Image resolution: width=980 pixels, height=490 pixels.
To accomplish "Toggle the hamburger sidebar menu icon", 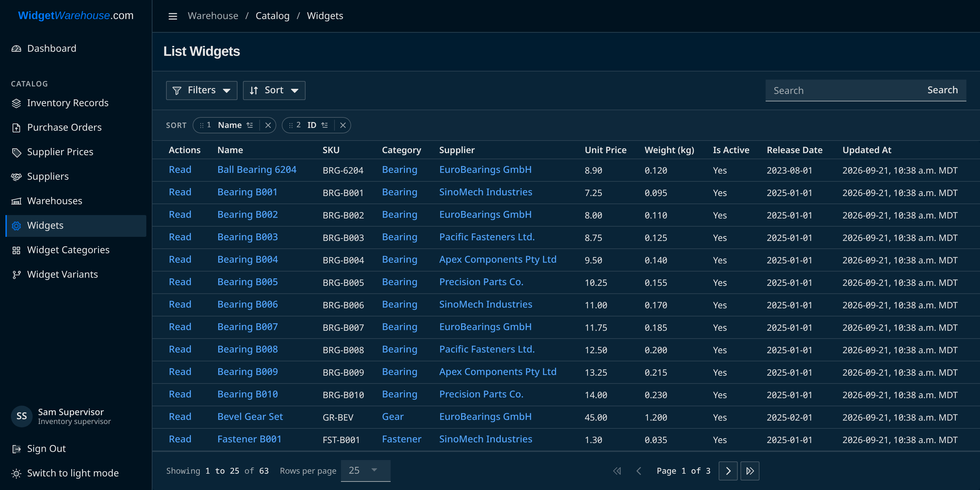I will coord(173,16).
